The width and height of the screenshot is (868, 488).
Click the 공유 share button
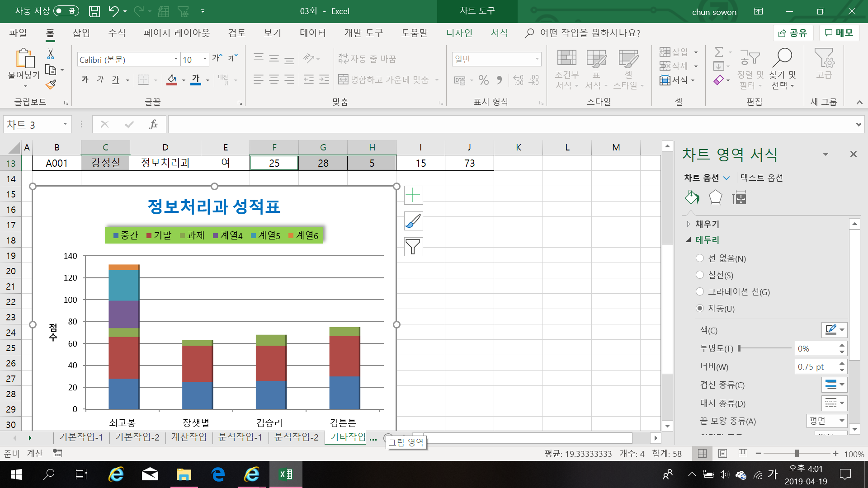pos(793,33)
